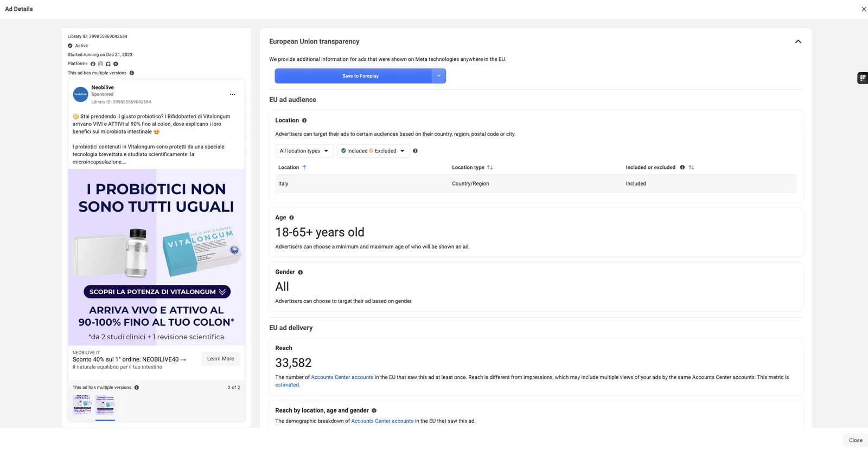The image size is (868, 450).
Task: Click the info icon next to Gender
Action: (300, 272)
